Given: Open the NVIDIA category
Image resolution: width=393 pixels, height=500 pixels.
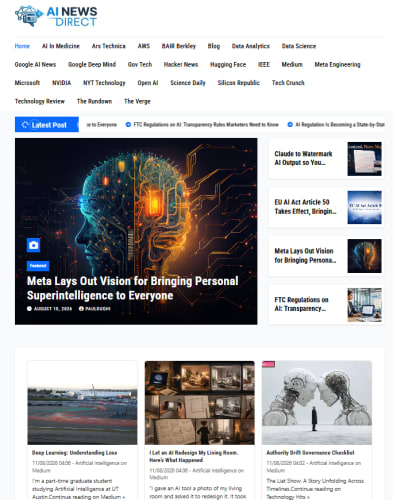Looking at the screenshot, I should [x=61, y=83].
